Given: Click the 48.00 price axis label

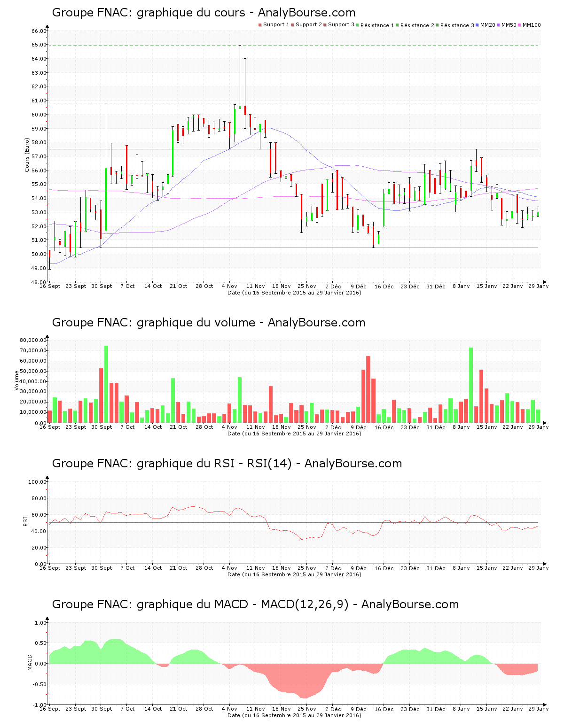Looking at the screenshot, I should [39, 282].
